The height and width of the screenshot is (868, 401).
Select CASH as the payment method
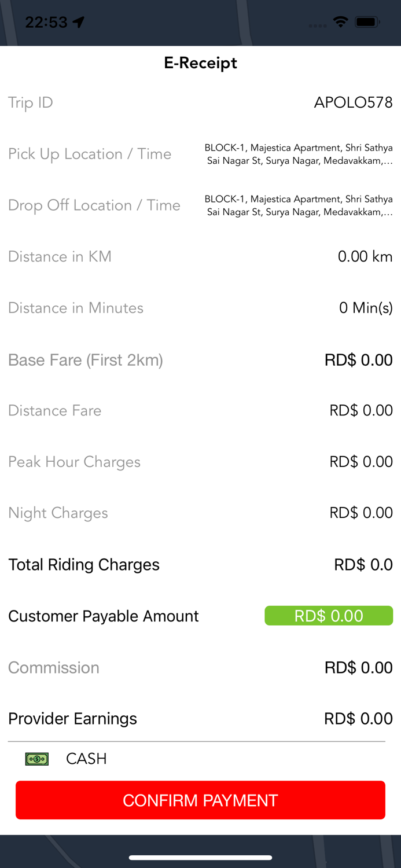tap(86, 759)
